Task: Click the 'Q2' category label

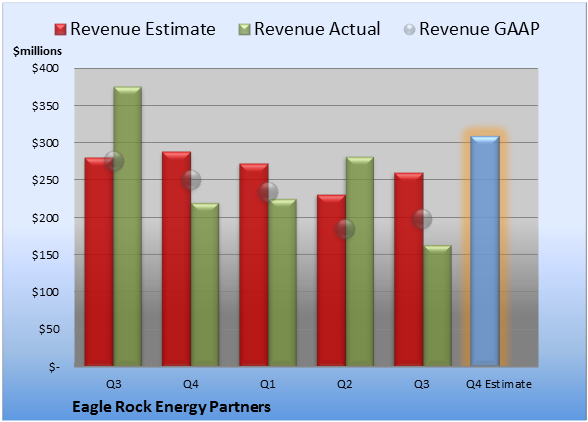Action: coord(345,384)
